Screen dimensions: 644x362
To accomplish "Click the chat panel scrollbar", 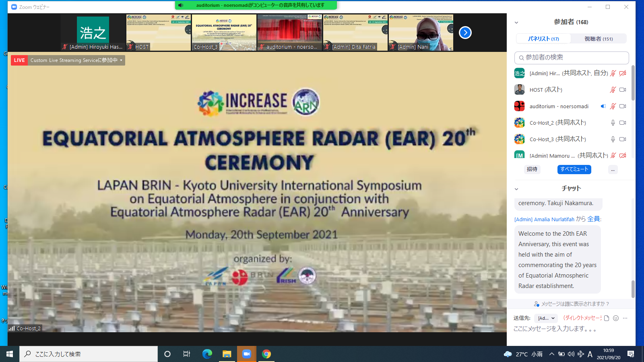I will point(633,289).
